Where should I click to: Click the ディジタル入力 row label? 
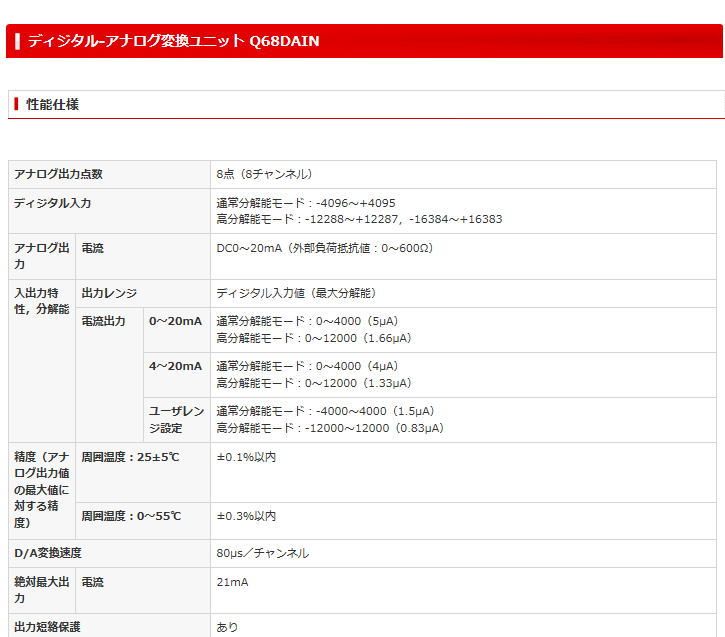click(x=52, y=203)
